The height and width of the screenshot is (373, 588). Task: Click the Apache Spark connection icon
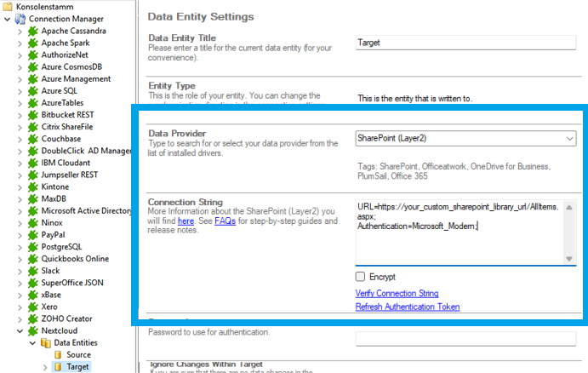point(33,43)
